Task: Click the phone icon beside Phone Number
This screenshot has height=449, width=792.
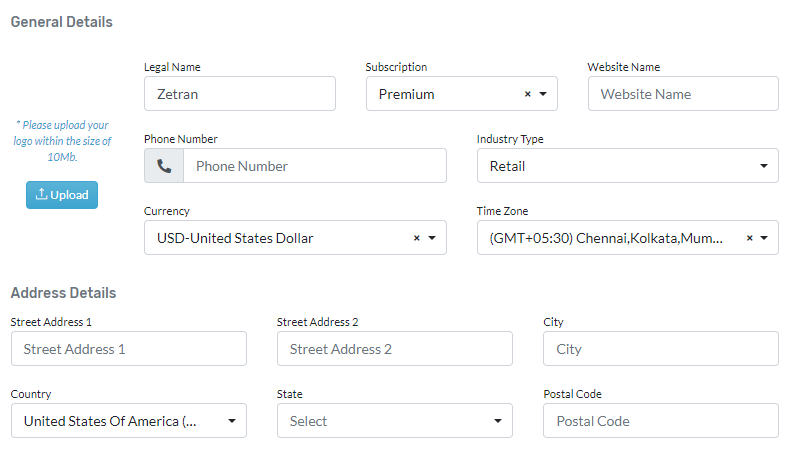Action: click(164, 166)
